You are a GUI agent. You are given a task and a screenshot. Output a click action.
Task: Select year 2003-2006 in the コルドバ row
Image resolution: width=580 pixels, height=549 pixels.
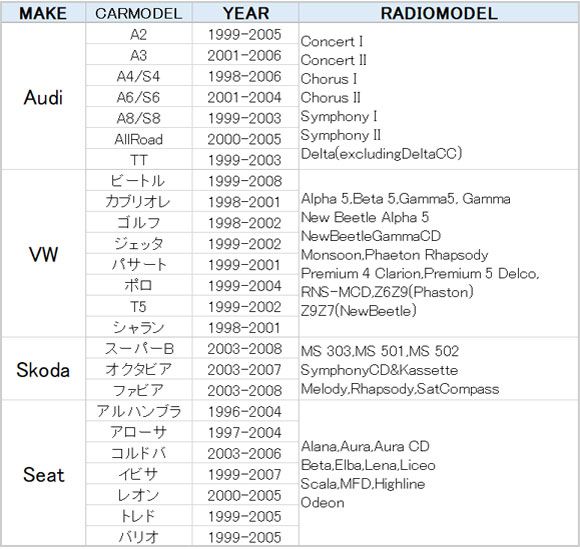click(x=246, y=453)
